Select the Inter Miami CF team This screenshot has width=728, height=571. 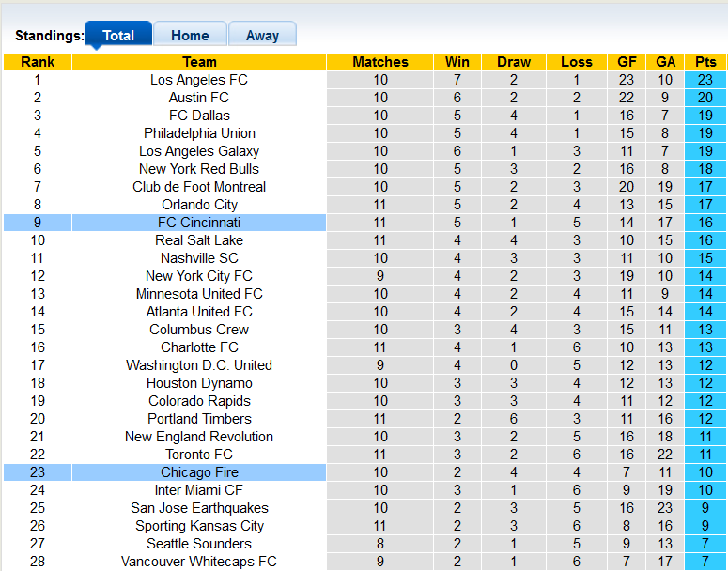tap(199, 490)
